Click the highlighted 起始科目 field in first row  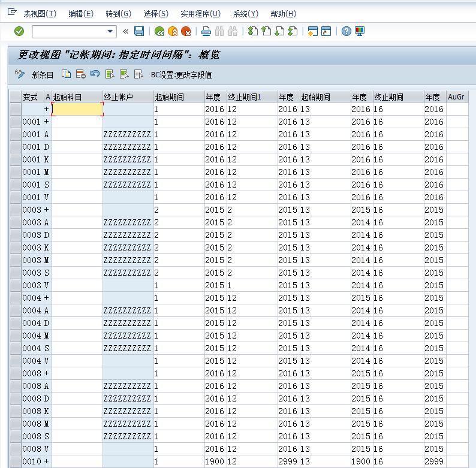point(77,109)
